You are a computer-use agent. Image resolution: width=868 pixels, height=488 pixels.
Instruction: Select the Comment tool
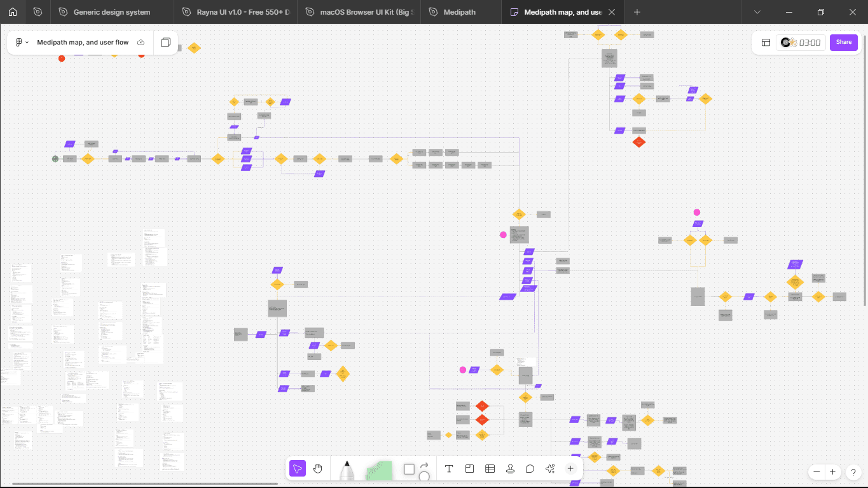point(530,469)
